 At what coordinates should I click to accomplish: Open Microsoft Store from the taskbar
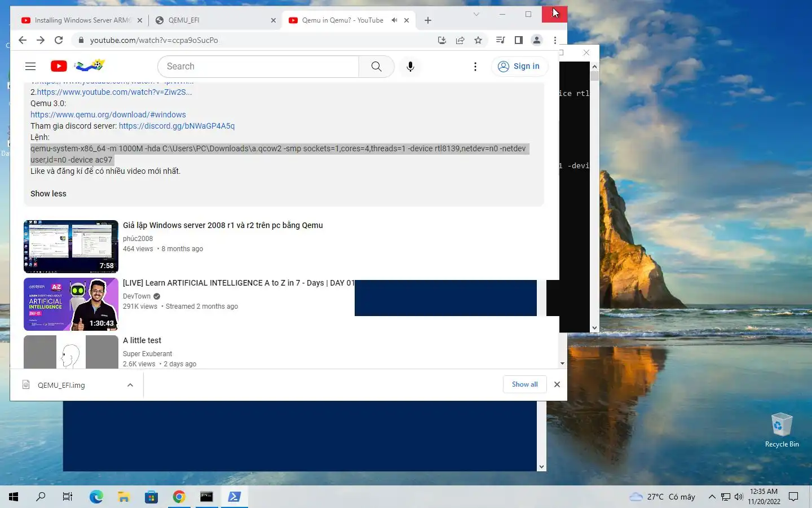151,497
